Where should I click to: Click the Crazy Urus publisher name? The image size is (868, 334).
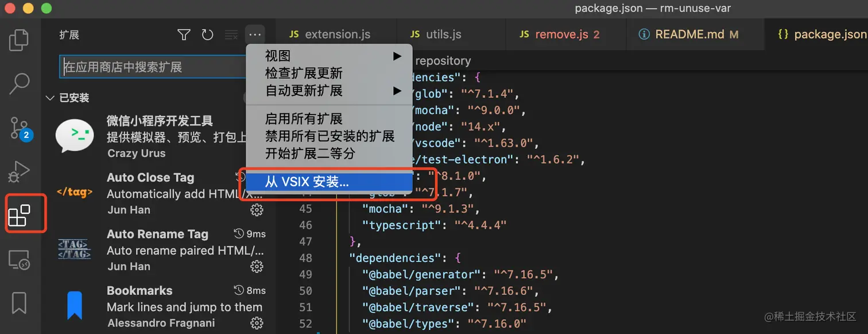point(136,153)
